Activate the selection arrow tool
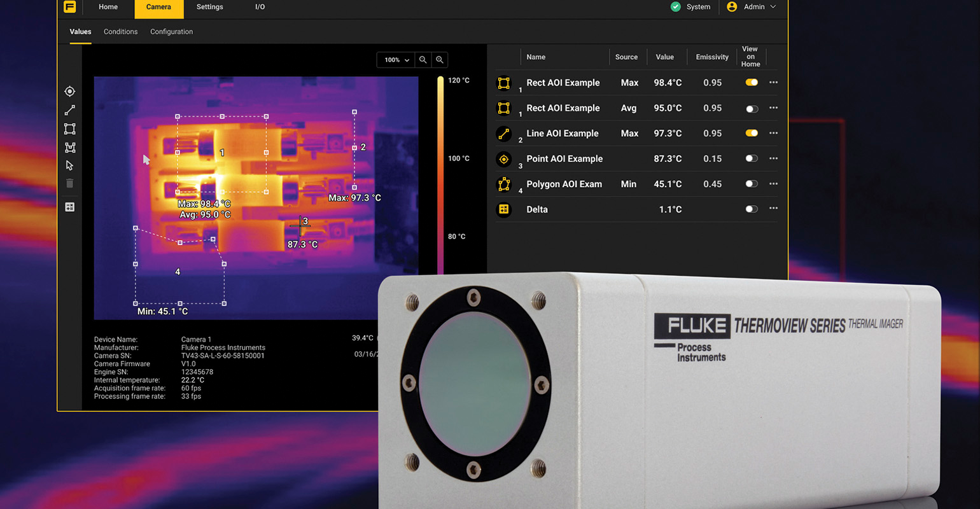Viewport: 980px width, 509px height. click(69, 165)
